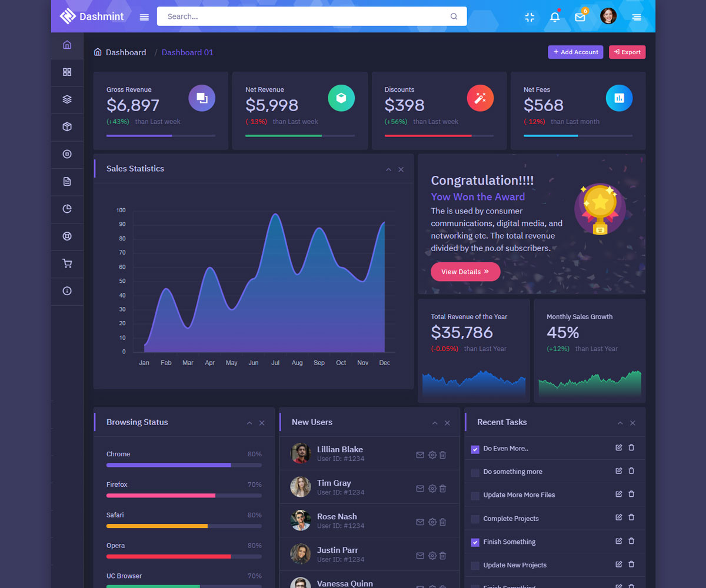The image size is (706, 588).
Task: Collapse the Browsing Status panel
Action: [249, 423]
